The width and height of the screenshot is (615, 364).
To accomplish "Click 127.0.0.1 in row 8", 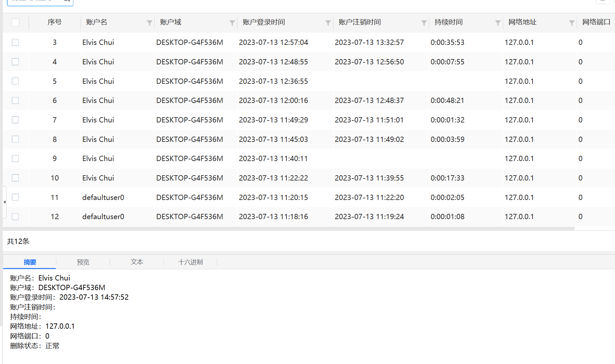I will click(x=519, y=139).
